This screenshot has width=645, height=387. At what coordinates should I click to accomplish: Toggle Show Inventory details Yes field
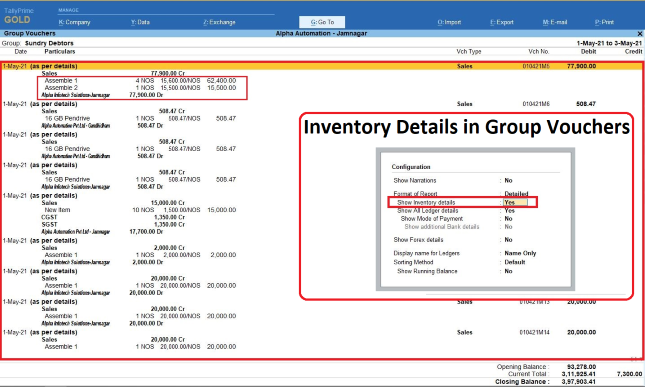pyautogui.click(x=515, y=202)
